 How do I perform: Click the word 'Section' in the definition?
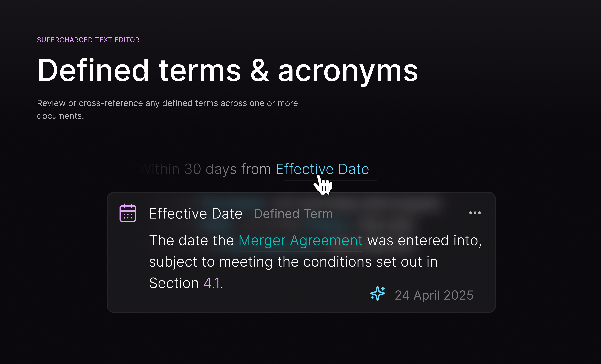174,283
